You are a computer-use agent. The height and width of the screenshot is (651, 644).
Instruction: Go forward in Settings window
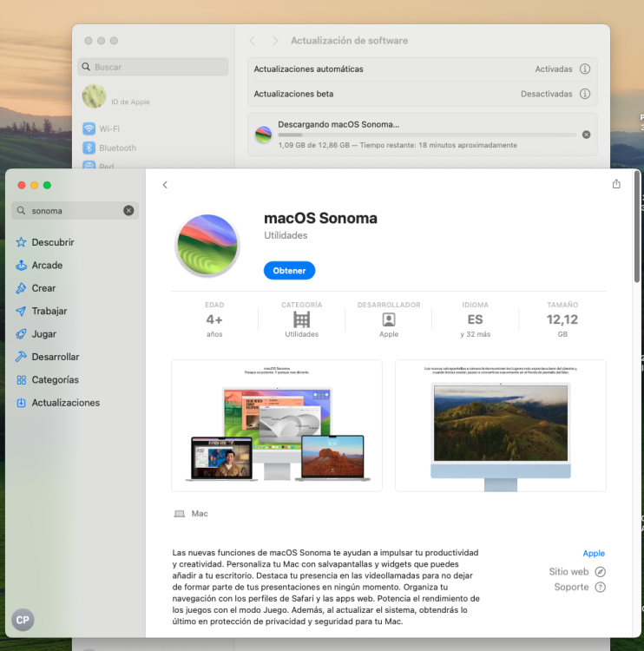tap(275, 41)
